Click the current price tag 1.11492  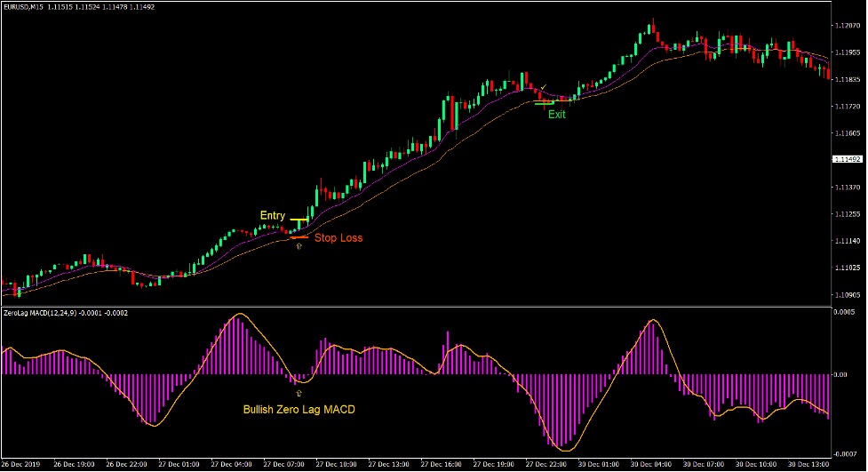pyautogui.click(x=847, y=159)
